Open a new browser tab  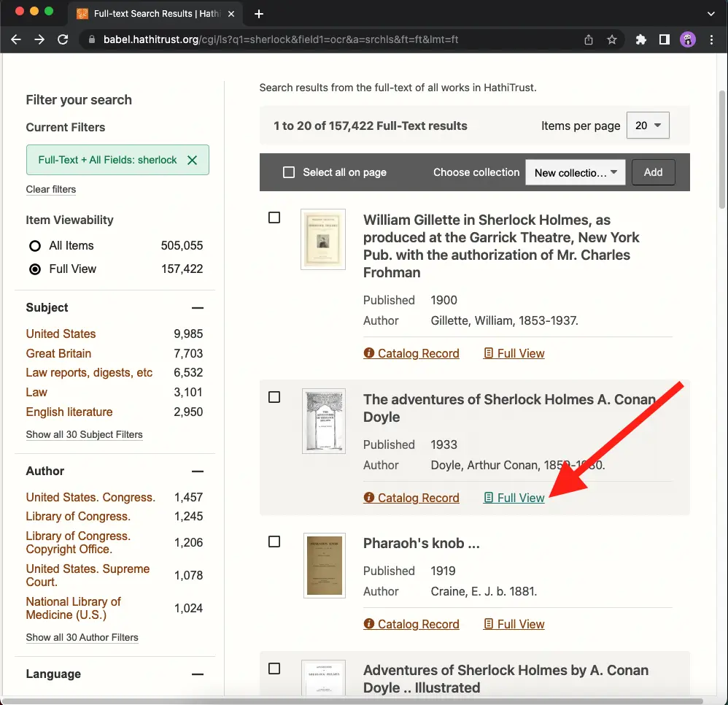coord(259,14)
